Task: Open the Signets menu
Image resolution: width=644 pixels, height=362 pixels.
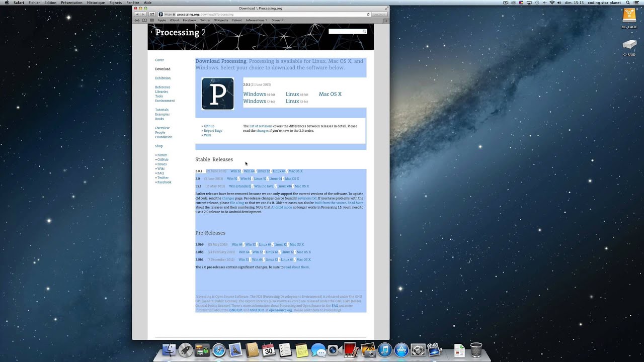Action: pos(115,3)
